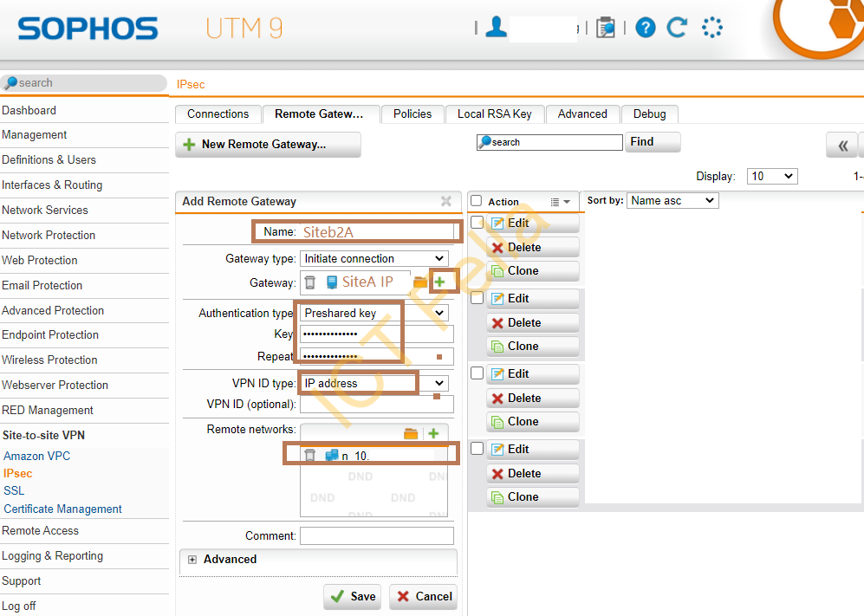The height and width of the screenshot is (616, 864).
Task: Open Gateway folder browse icon
Action: (x=420, y=282)
